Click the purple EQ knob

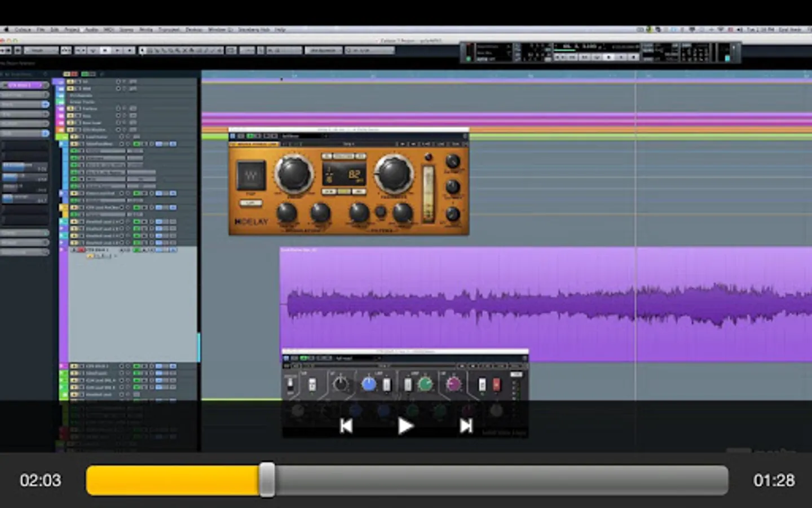click(453, 384)
